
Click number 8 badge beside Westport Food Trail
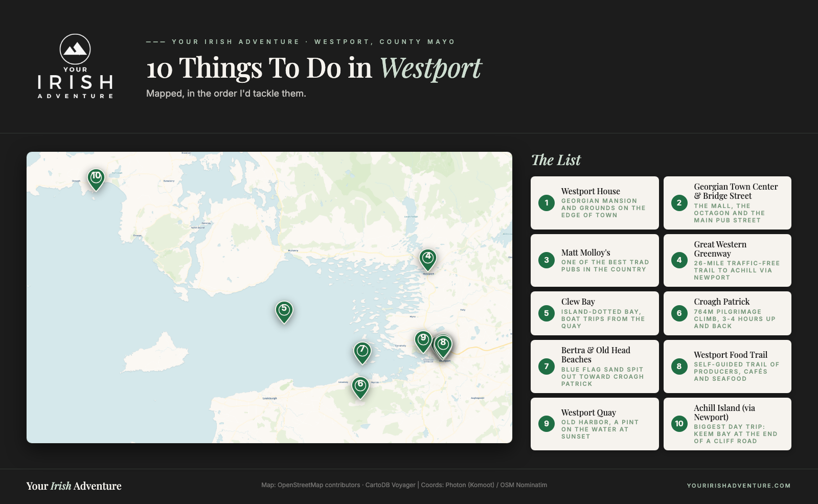pyautogui.click(x=679, y=366)
